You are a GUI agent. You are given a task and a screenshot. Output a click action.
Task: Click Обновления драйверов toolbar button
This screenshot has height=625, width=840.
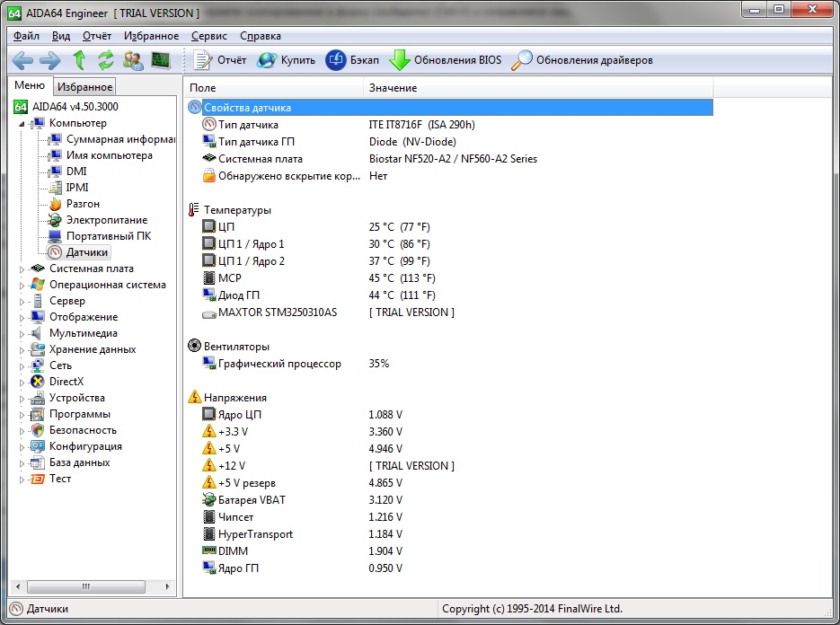pos(582,60)
